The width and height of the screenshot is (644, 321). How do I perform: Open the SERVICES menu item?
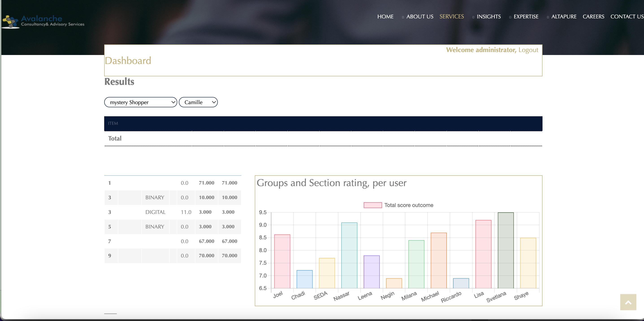(452, 17)
